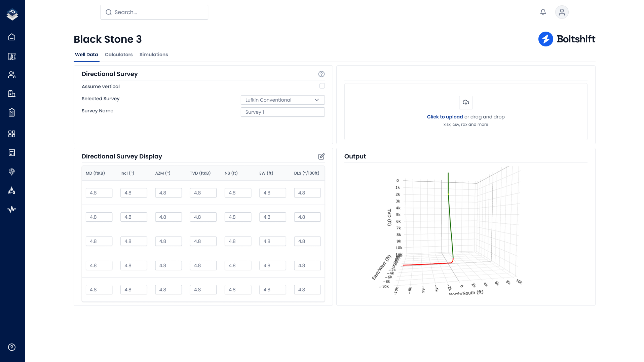Click the edit icon for Directional Survey Display
The width and height of the screenshot is (644, 362).
click(321, 156)
